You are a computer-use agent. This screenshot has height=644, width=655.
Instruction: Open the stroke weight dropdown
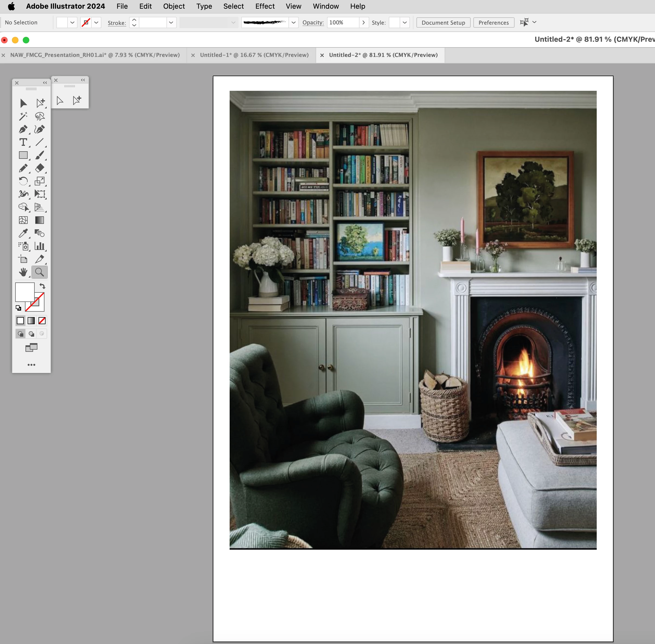pyautogui.click(x=171, y=23)
